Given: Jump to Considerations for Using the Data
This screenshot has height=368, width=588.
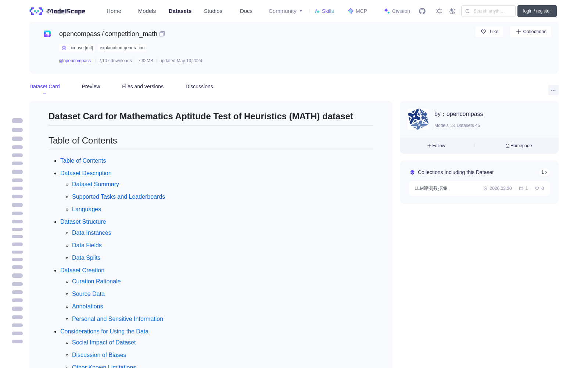Looking at the screenshot, I should (104, 332).
